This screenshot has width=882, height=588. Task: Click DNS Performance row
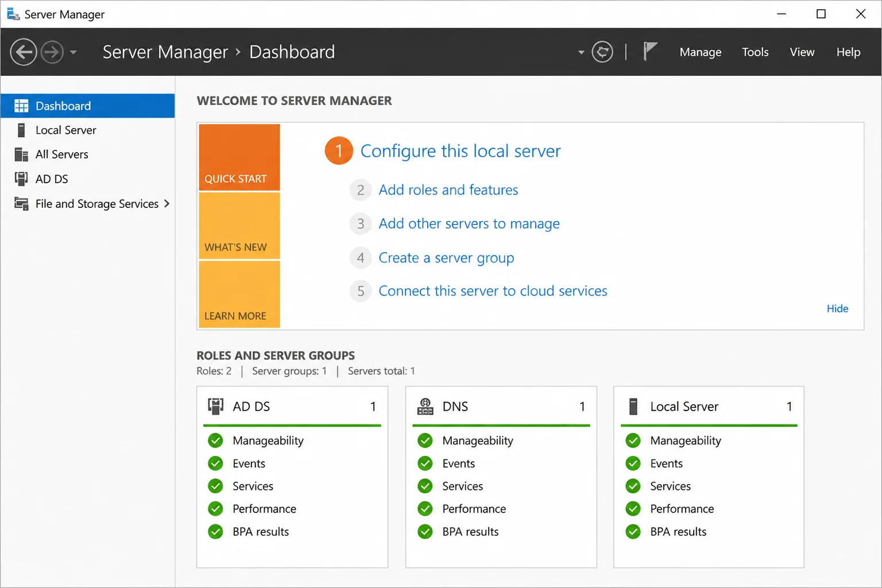pos(501,509)
